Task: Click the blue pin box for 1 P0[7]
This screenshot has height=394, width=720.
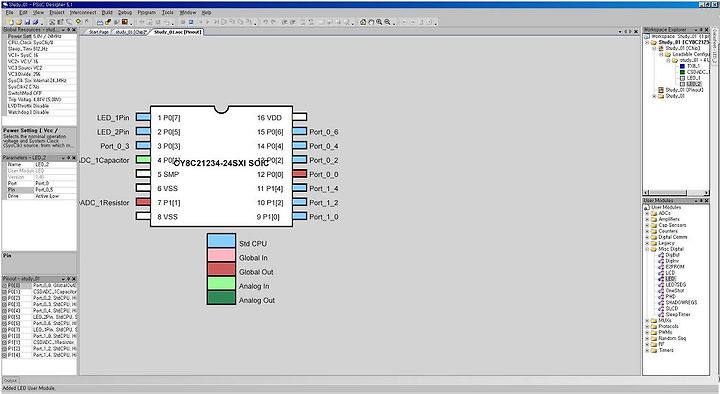Action: click(x=143, y=117)
